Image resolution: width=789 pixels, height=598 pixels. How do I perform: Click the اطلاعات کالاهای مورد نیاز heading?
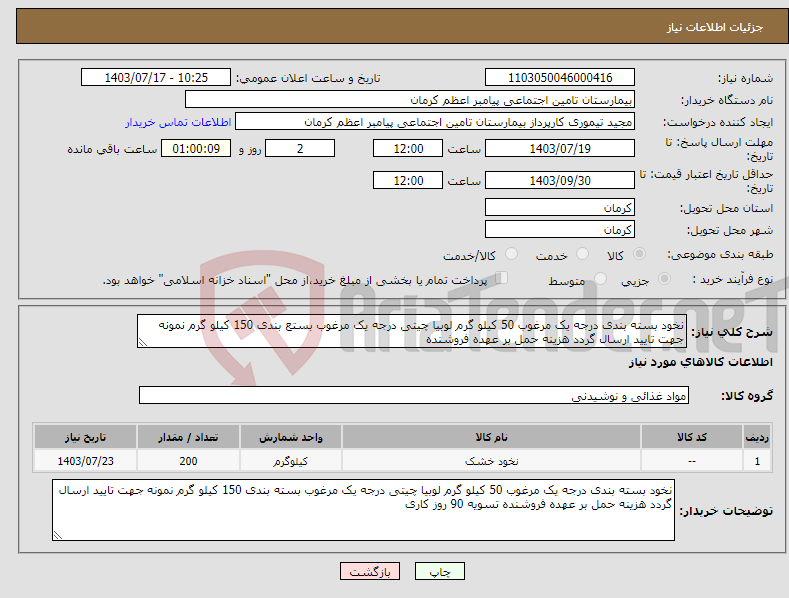pos(700,362)
